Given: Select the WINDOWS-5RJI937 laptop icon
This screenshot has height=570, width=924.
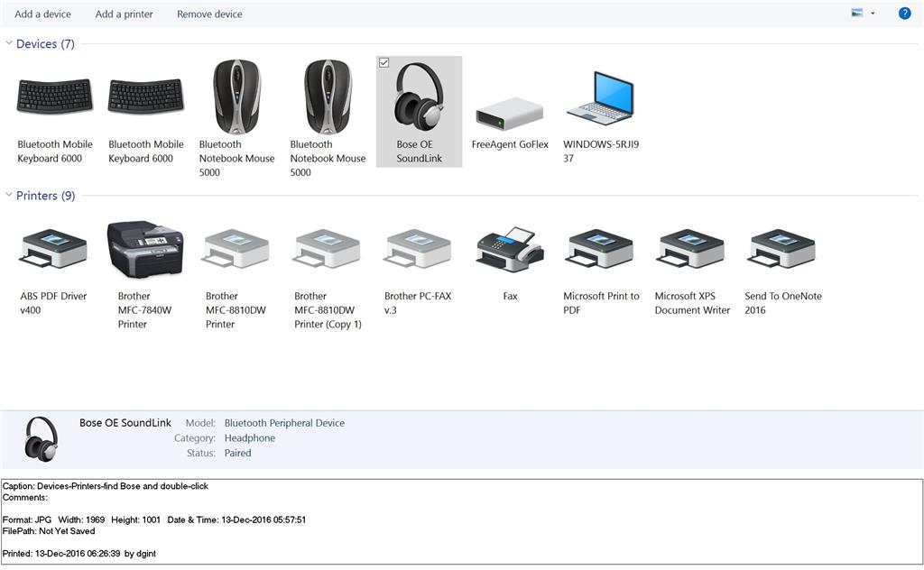Looking at the screenshot, I should click(601, 98).
